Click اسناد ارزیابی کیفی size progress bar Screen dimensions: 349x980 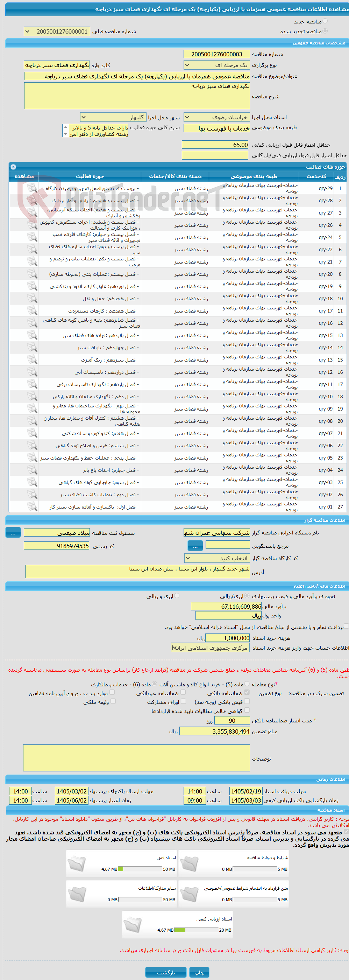pos(196,930)
